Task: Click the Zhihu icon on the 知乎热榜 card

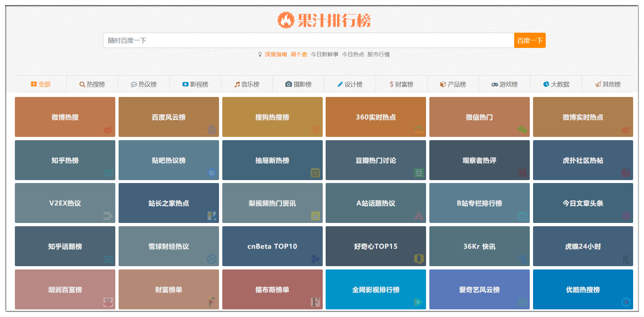Action: [x=108, y=173]
